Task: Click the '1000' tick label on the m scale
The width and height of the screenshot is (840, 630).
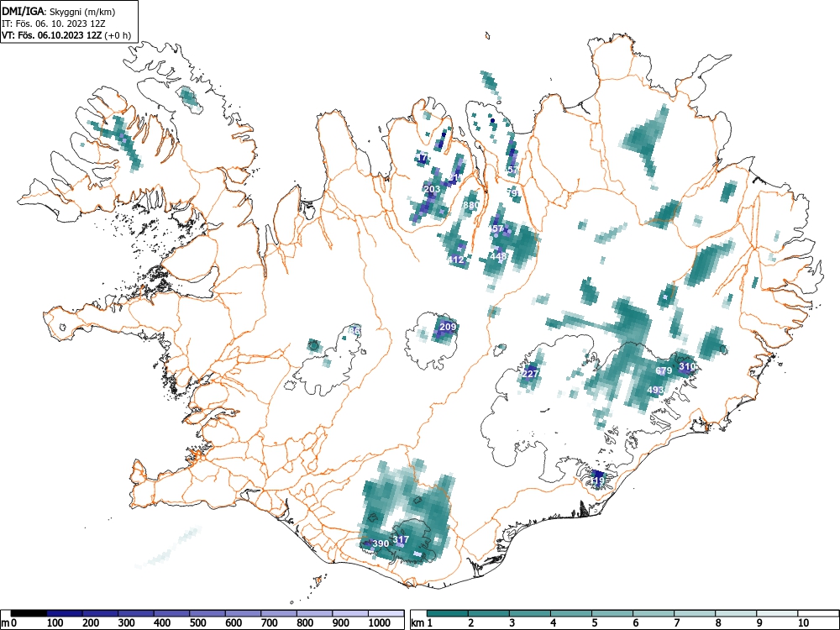Action: 380,623
